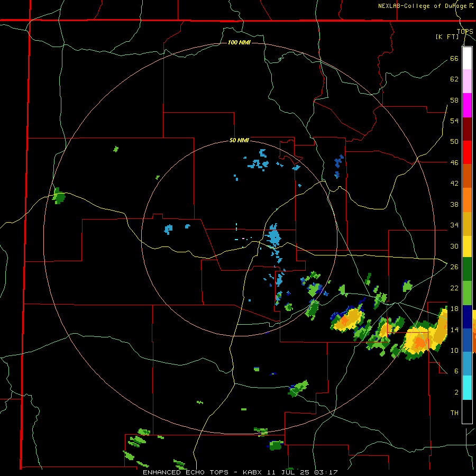Click the legend value '66'
Image resolution: width=476 pixels, height=476 pixels.
coord(454,58)
